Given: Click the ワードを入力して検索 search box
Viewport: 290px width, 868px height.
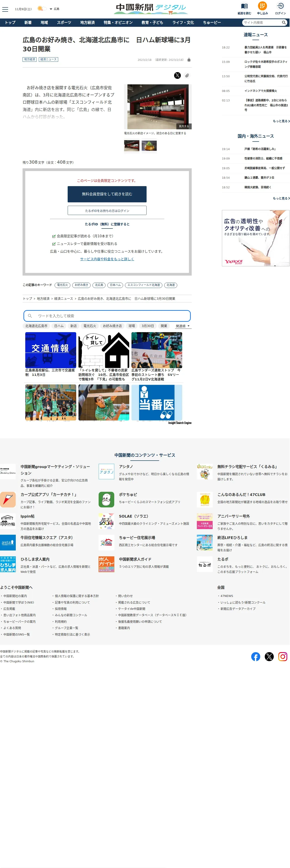Looking at the screenshot, I should 107,316.
